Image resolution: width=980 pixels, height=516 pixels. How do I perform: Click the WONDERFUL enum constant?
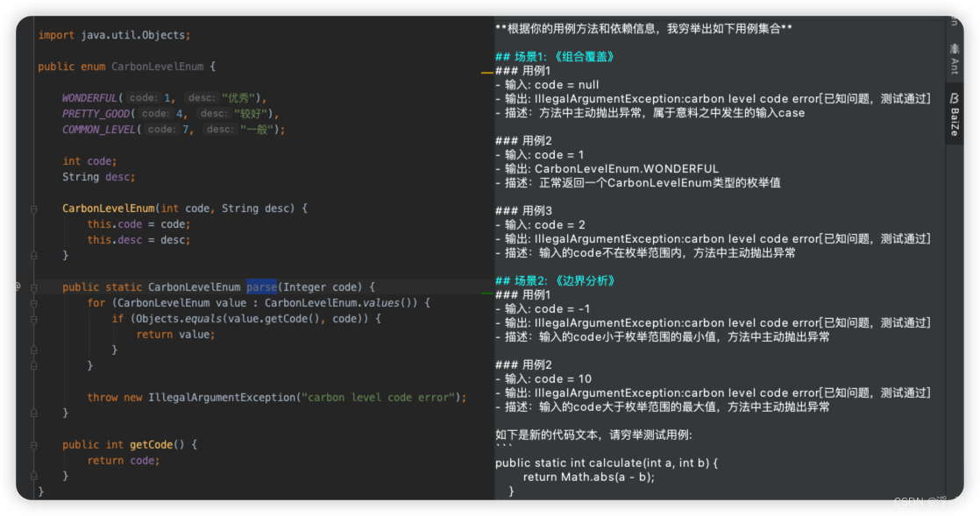click(90, 98)
